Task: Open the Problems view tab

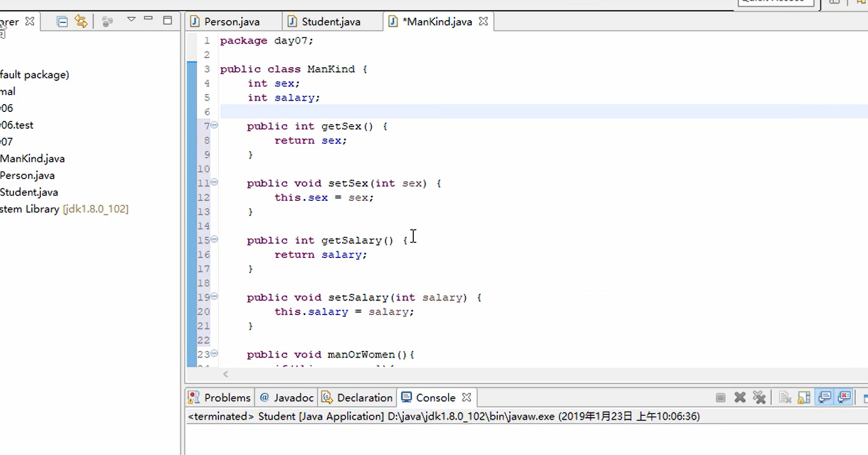Action: click(x=220, y=397)
